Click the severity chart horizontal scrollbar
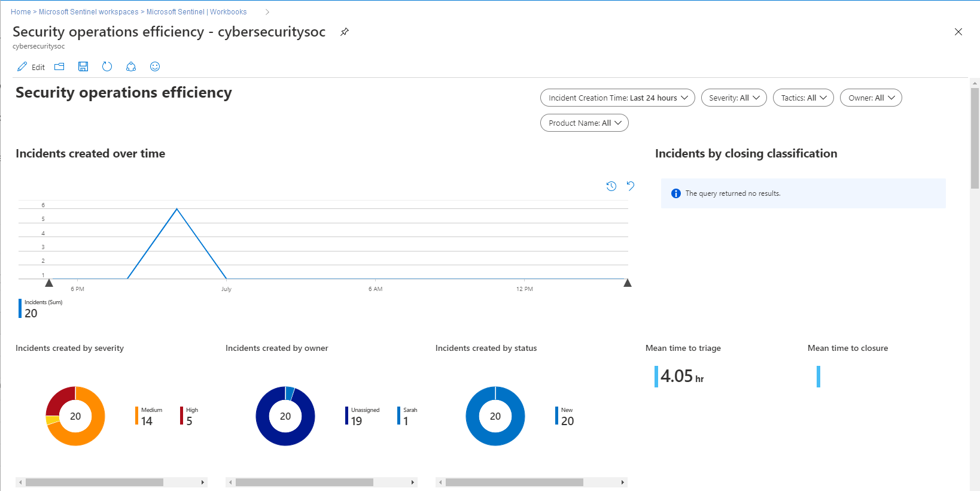 pyautogui.click(x=95, y=483)
